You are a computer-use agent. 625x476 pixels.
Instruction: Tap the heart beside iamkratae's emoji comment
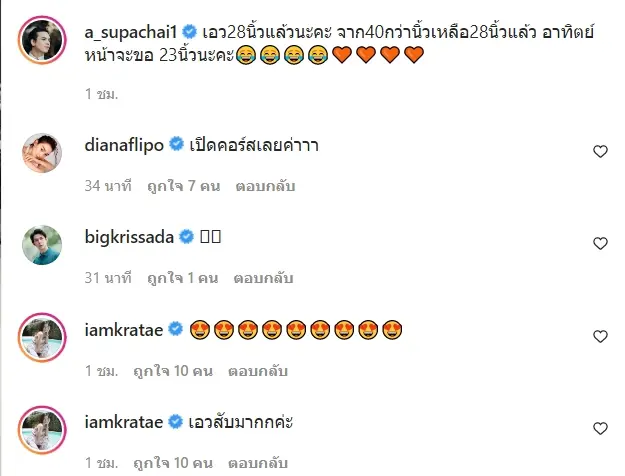(600, 336)
